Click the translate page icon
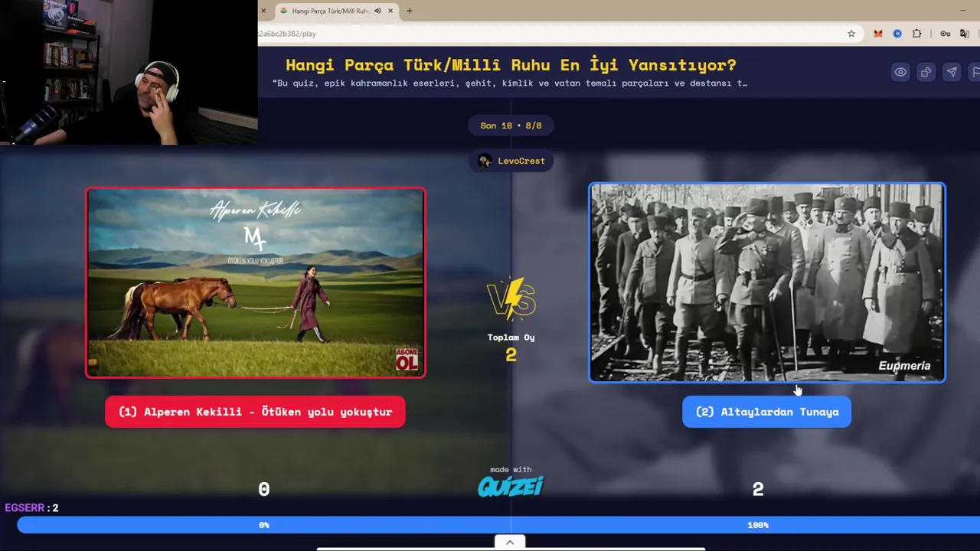 pos(965,34)
